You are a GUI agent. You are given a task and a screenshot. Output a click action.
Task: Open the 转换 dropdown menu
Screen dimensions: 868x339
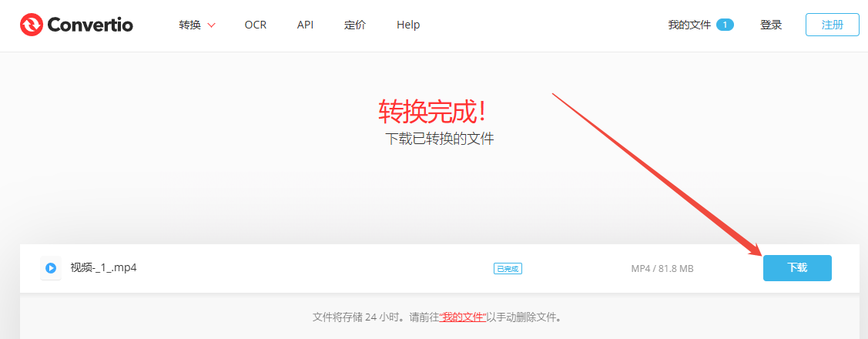197,25
